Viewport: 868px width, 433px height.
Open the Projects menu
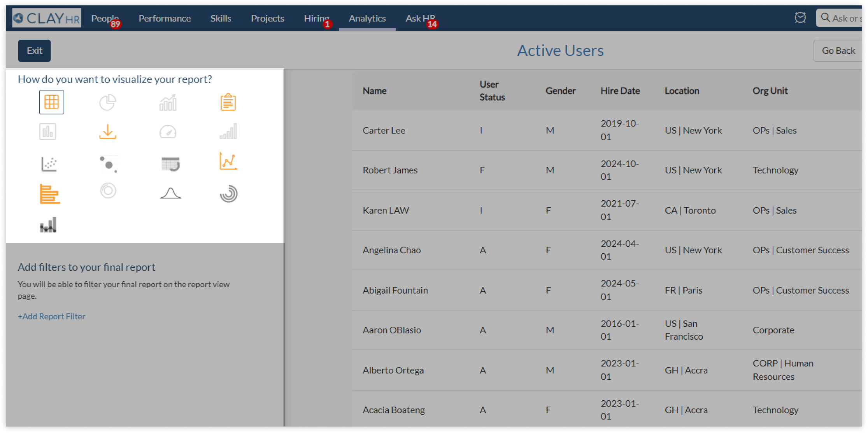(268, 18)
